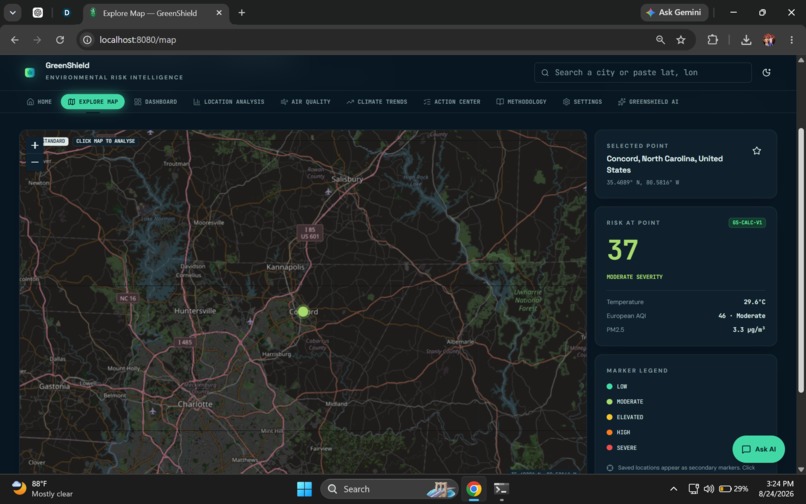Click the Low legend color dot

tap(610, 386)
